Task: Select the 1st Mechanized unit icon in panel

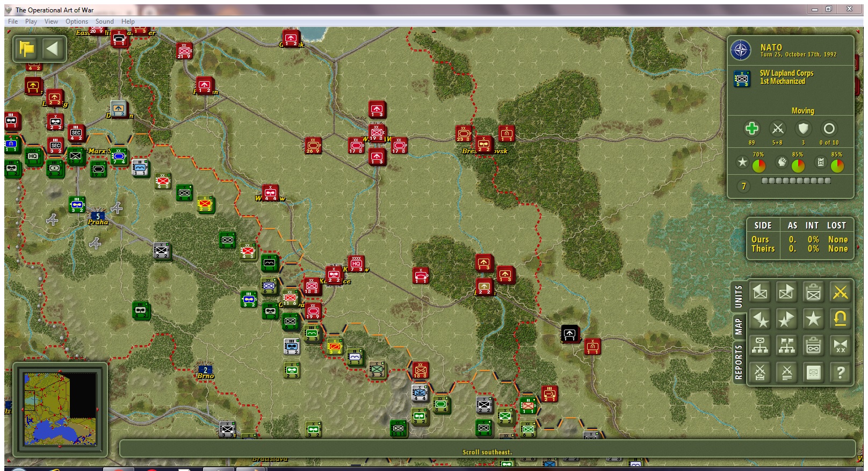Action: (x=742, y=78)
